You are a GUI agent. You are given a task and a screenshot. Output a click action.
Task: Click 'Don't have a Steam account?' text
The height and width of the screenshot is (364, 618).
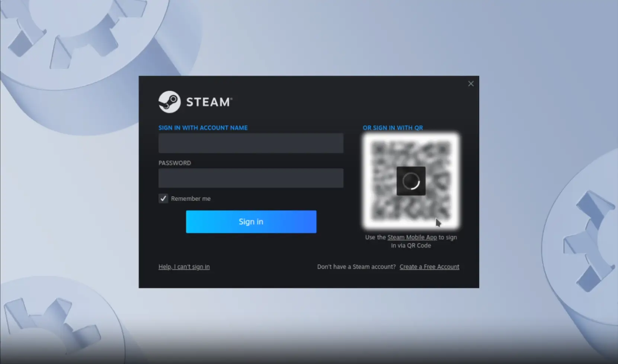click(356, 267)
